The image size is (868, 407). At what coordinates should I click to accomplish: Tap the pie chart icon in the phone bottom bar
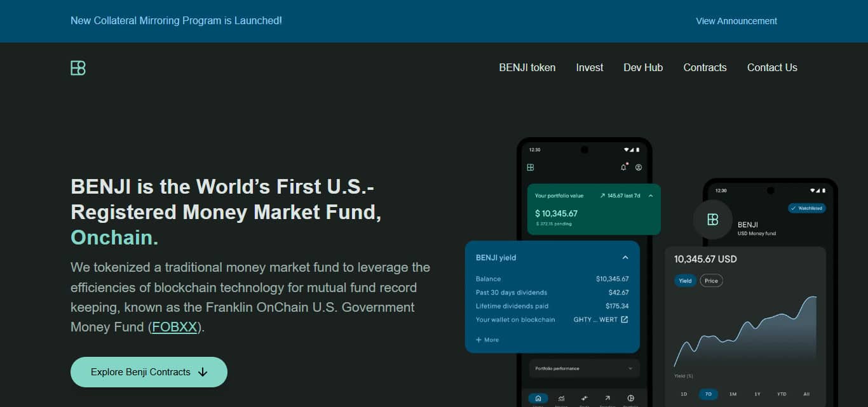630,398
